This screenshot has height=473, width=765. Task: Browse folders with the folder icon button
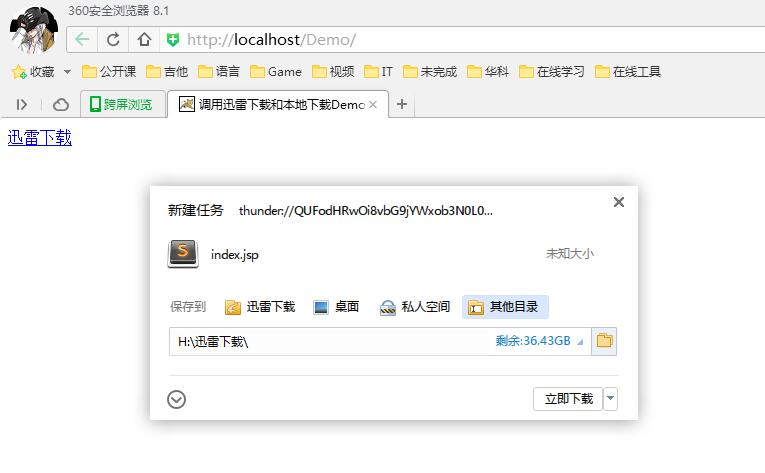click(x=604, y=341)
